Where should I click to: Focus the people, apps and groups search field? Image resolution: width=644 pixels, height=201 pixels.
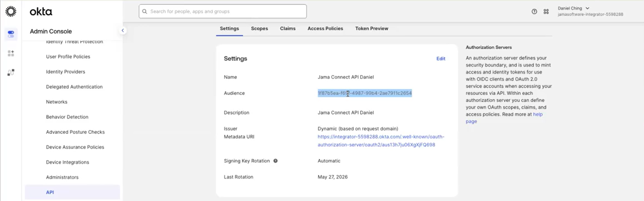(x=223, y=11)
